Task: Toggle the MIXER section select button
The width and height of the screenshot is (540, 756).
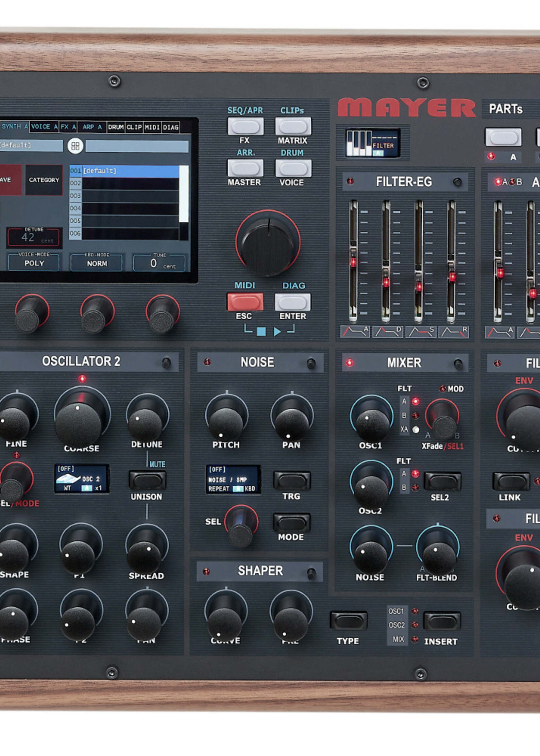Action: [458, 364]
